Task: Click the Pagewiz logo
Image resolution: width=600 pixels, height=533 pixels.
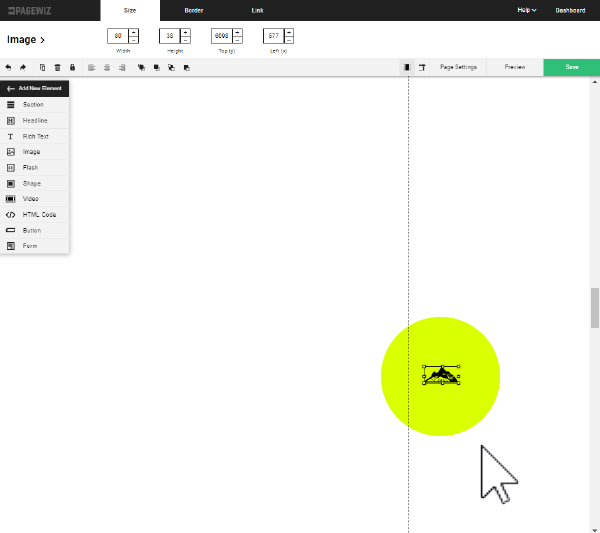Action: tap(29, 11)
